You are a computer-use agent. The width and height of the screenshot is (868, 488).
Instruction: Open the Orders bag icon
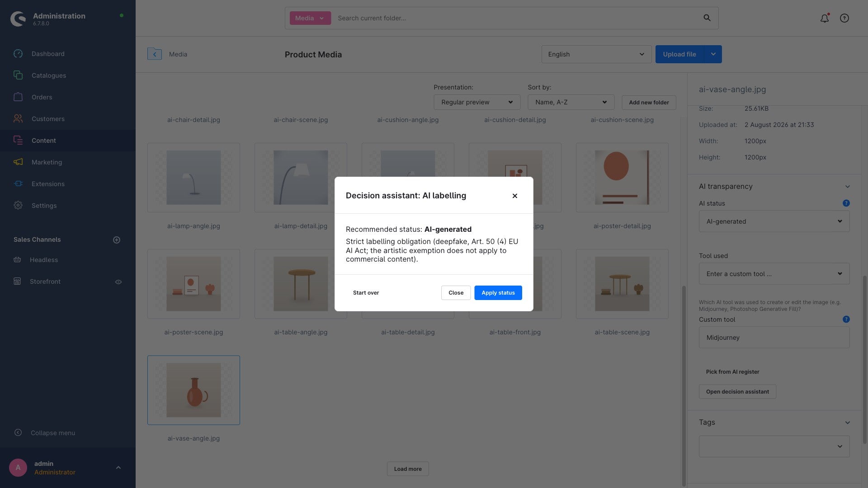pyautogui.click(x=18, y=97)
